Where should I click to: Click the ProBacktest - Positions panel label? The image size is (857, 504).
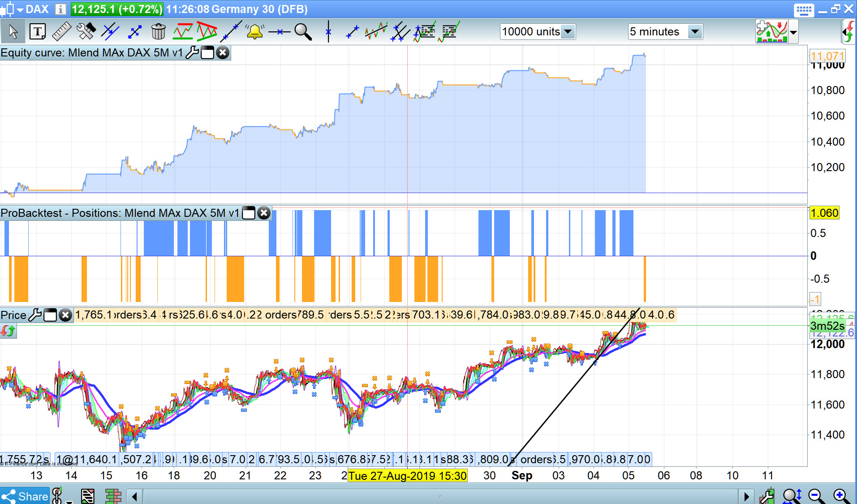click(x=120, y=213)
